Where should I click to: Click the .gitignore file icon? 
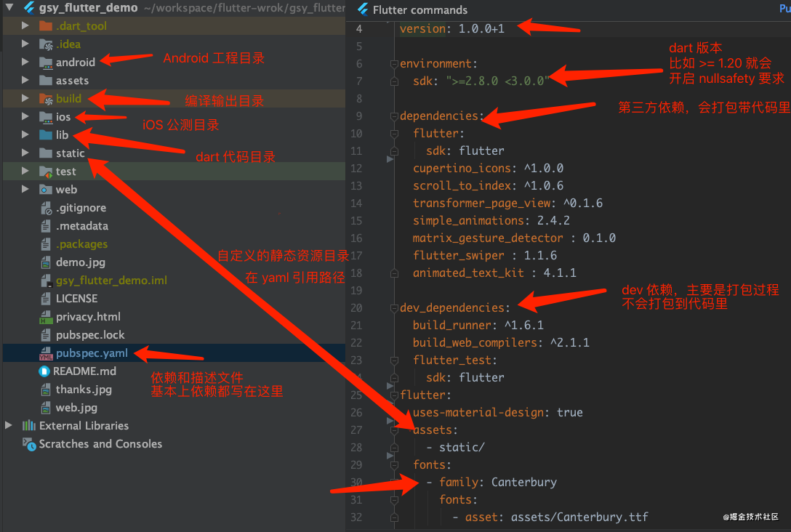pyautogui.click(x=46, y=208)
